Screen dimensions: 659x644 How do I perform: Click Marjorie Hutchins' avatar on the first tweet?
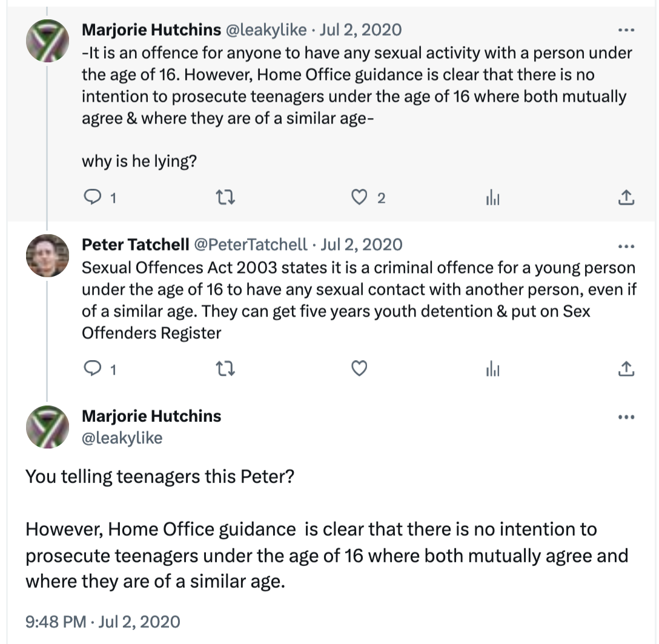[x=47, y=40]
